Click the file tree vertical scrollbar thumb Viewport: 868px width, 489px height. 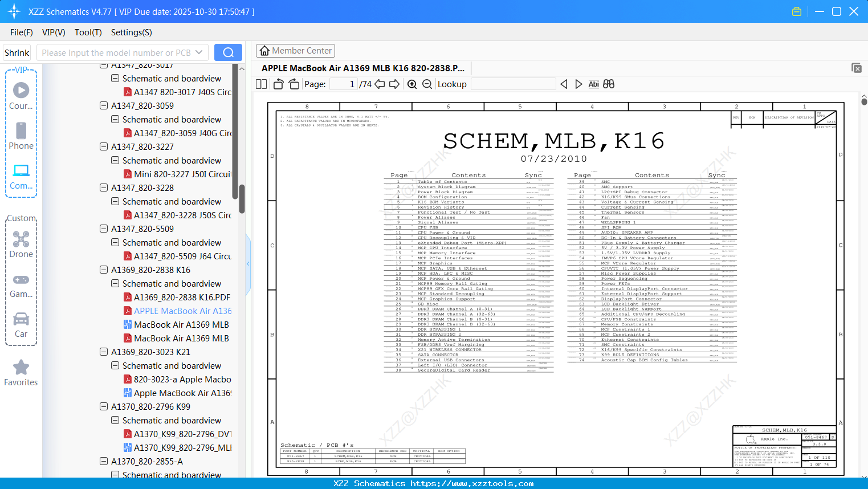[242, 198]
